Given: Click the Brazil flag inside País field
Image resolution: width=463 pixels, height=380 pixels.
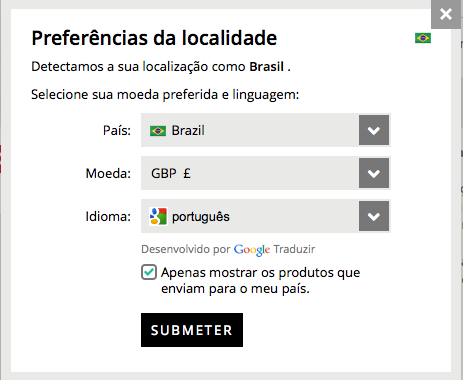Looking at the screenshot, I should point(158,131).
